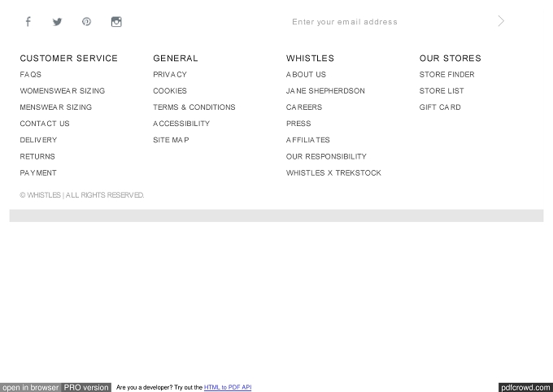Open the Payment link
Screen dimensions: 553x392
coord(38,173)
